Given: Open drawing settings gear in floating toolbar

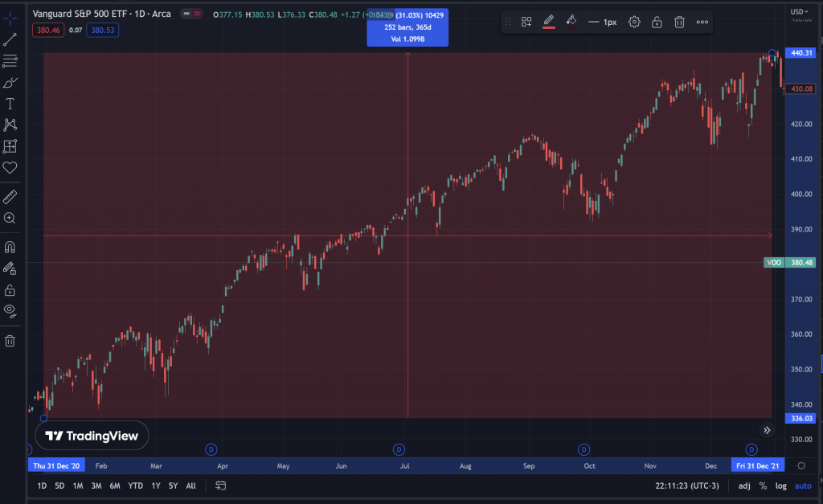Looking at the screenshot, I should pyautogui.click(x=634, y=23).
